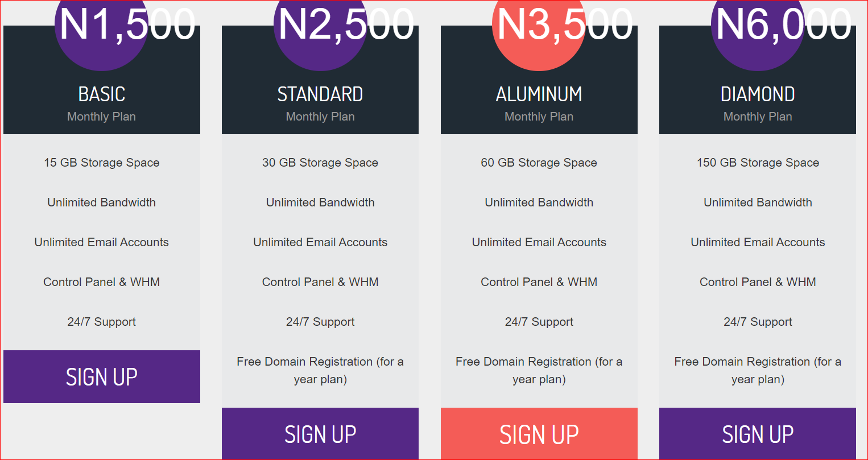Select 24/7 Support in Diamond plan
Image resolution: width=868 pixels, height=460 pixels.
tap(758, 322)
